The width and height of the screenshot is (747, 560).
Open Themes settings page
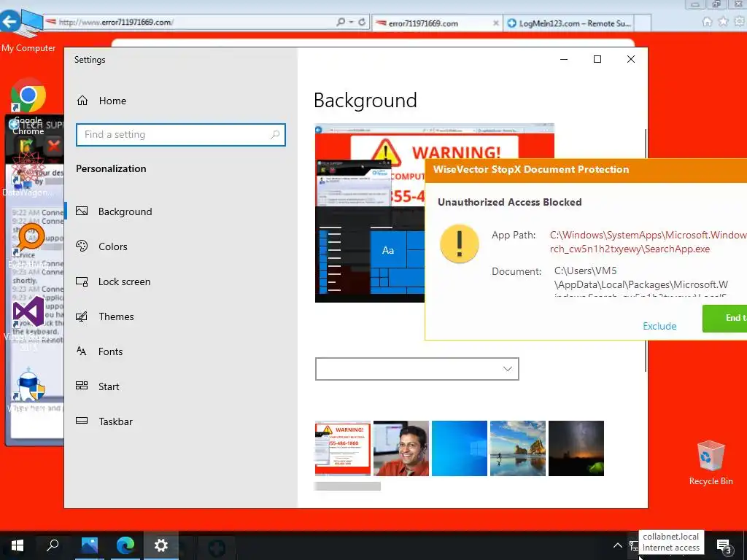(x=105, y=316)
